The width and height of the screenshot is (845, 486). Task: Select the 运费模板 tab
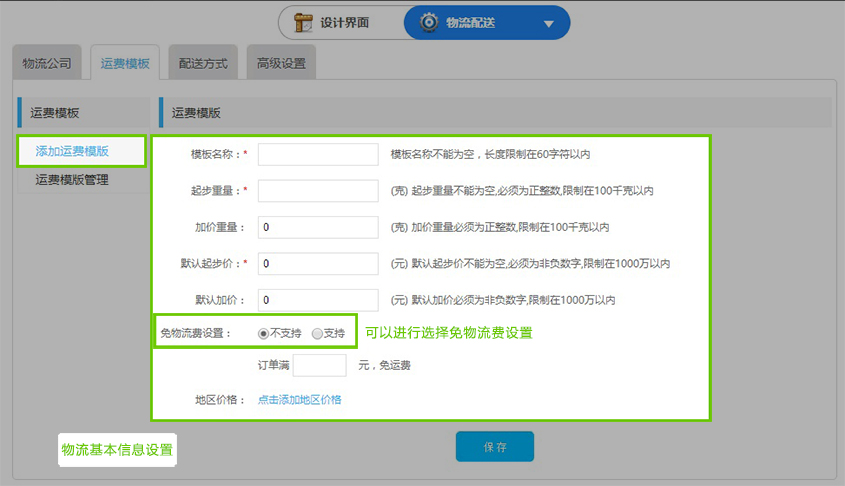[x=124, y=63]
